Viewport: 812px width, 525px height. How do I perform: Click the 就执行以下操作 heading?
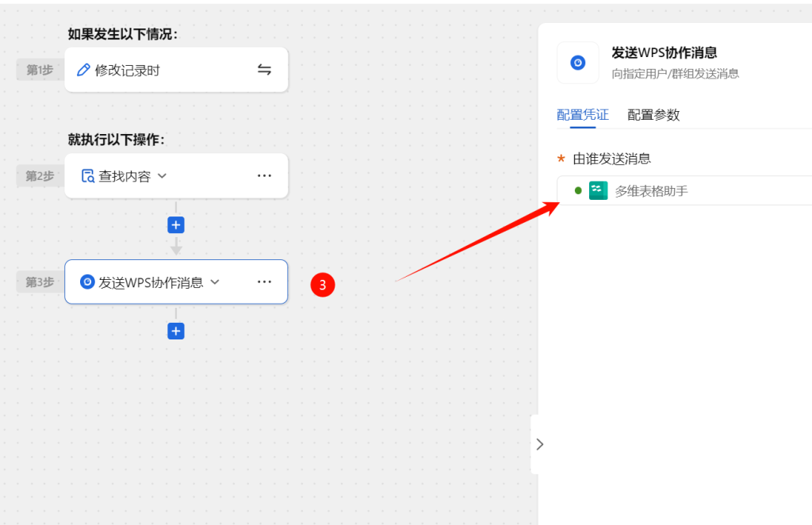[x=116, y=140]
